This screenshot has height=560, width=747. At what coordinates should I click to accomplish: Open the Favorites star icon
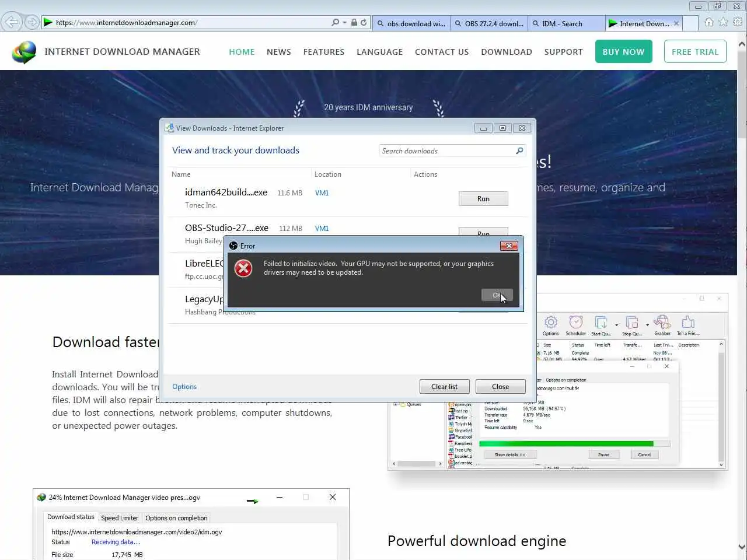(723, 22)
